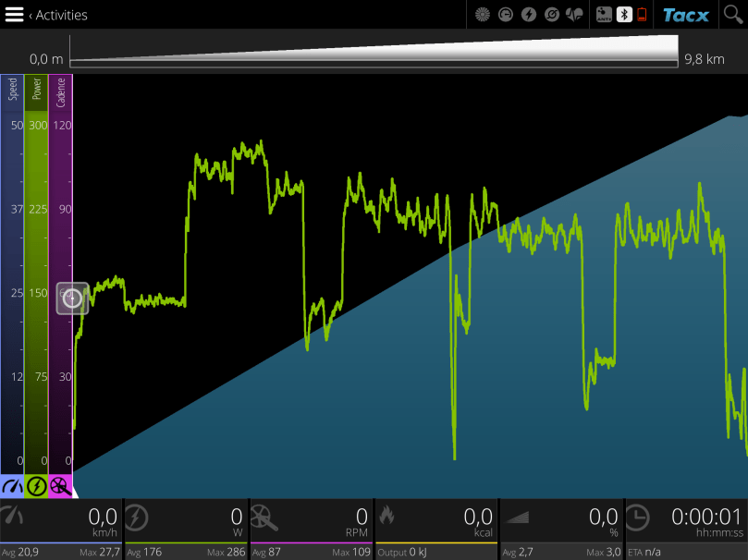Click the speed sensor gauge icon
The width and height of the screenshot is (748, 560).
pos(505,15)
